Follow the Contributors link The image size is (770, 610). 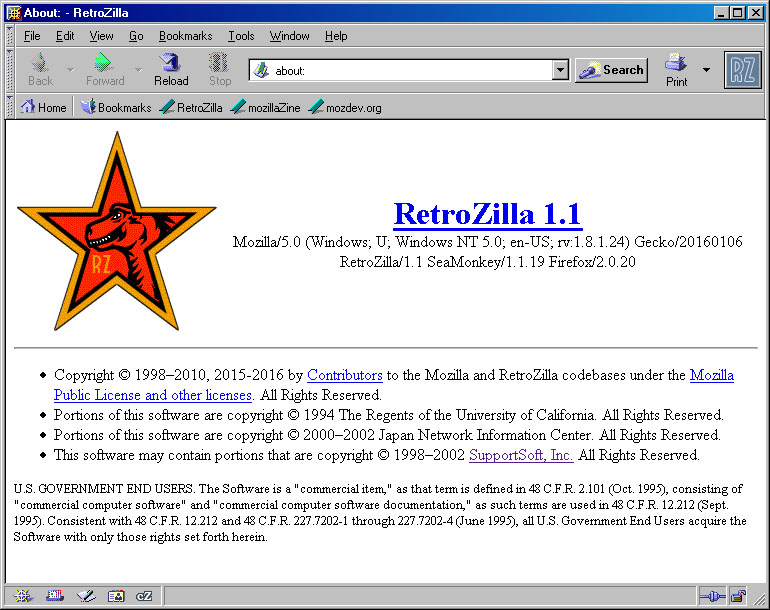344,375
